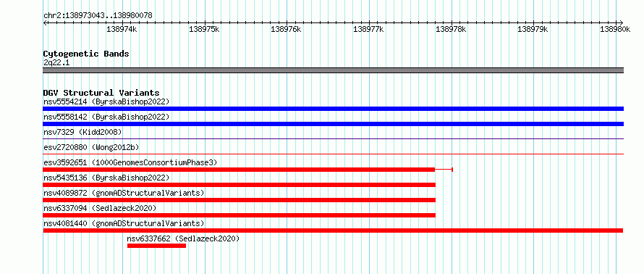Click the DGV Structural Variants track title
The width and height of the screenshot is (644, 274).
tap(101, 93)
